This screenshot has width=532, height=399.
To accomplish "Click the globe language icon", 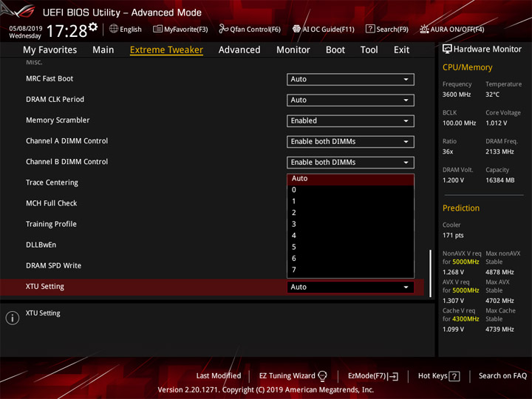I will click(114, 29).
